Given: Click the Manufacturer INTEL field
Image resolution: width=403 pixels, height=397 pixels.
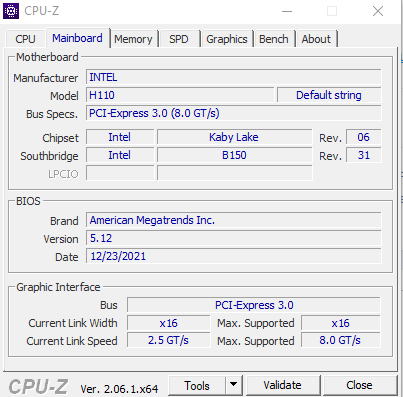Looking at the screenshot, I should pyautogui.click(x=233, y=77).
